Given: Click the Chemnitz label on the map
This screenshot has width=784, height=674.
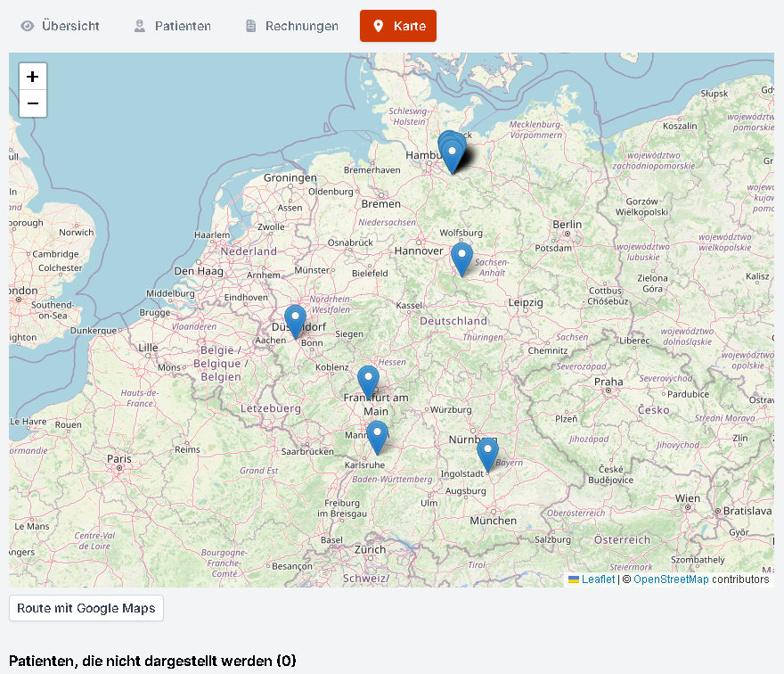Looking at the screenshot, I should pyautogui.click(x=548, y=350).
